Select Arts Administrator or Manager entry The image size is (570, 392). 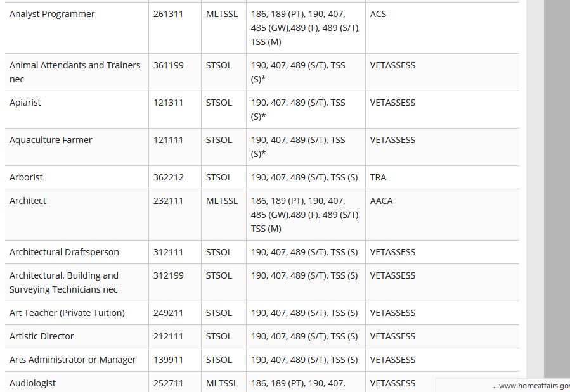point(72,360)
